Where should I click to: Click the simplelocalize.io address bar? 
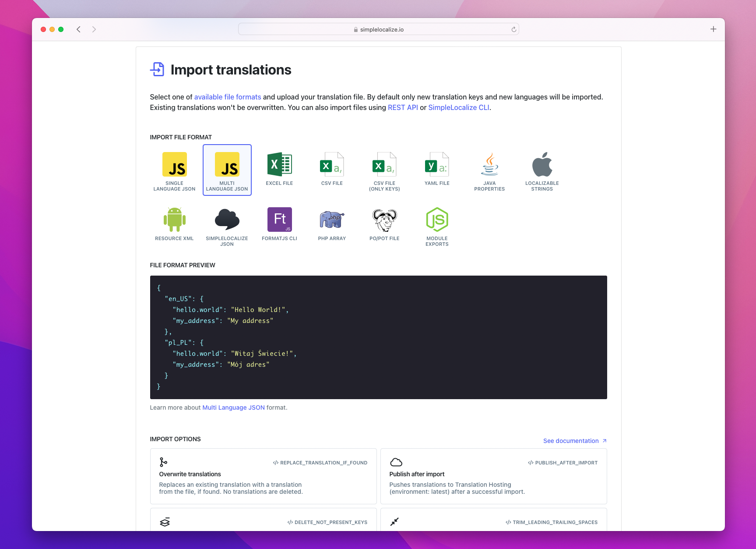tap(378, 29)
